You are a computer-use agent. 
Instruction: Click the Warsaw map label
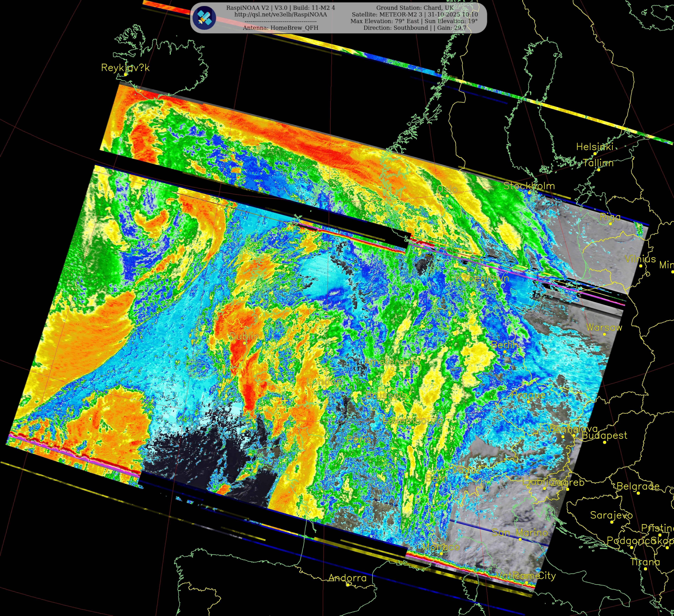[x=604, y=327]
